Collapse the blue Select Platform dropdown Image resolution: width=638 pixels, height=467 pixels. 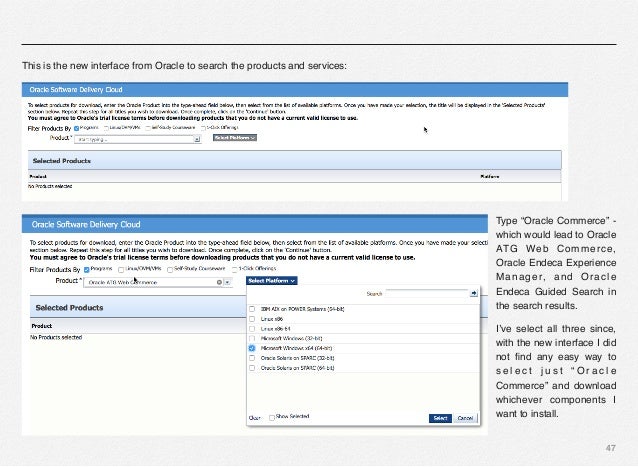[272, 281]
